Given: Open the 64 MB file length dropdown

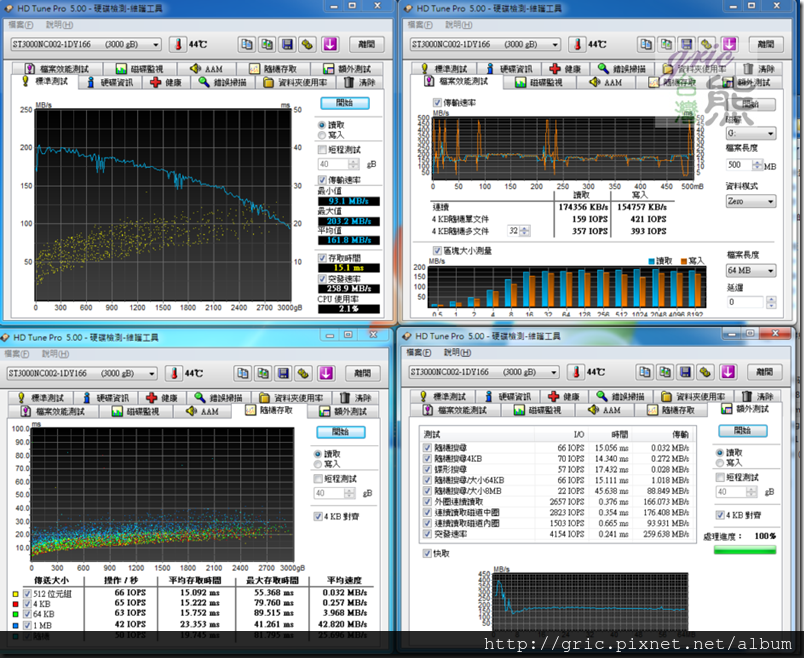Looking at the screenshot, I should 751,270.
